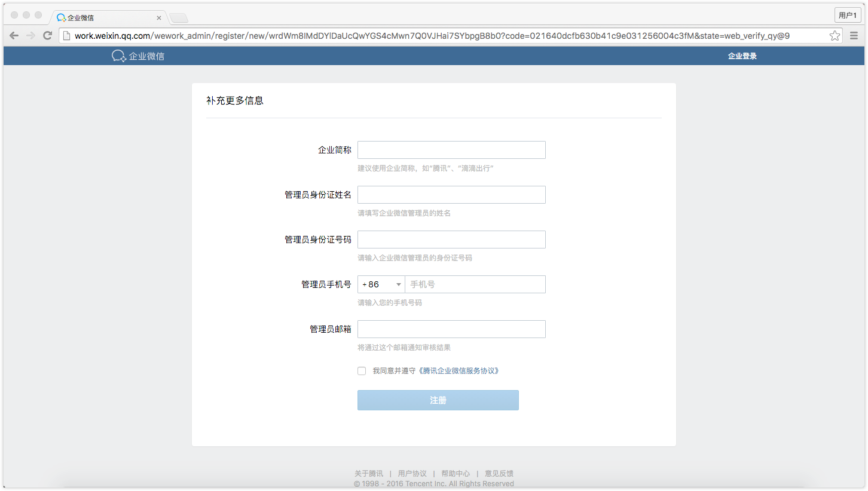Click the browser forward arrow icon
The width and height of the screenshot is (868, 491).
point(30,35)
